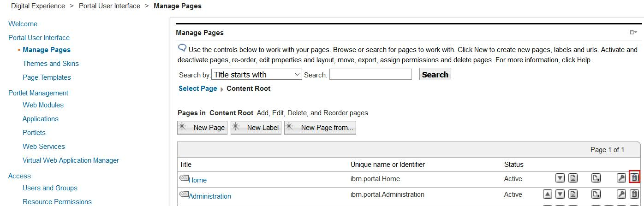Open Themes and Skins in sidebar
This screenshot has height=206, width=644.
pyautogui.click(x=51, y=64)
